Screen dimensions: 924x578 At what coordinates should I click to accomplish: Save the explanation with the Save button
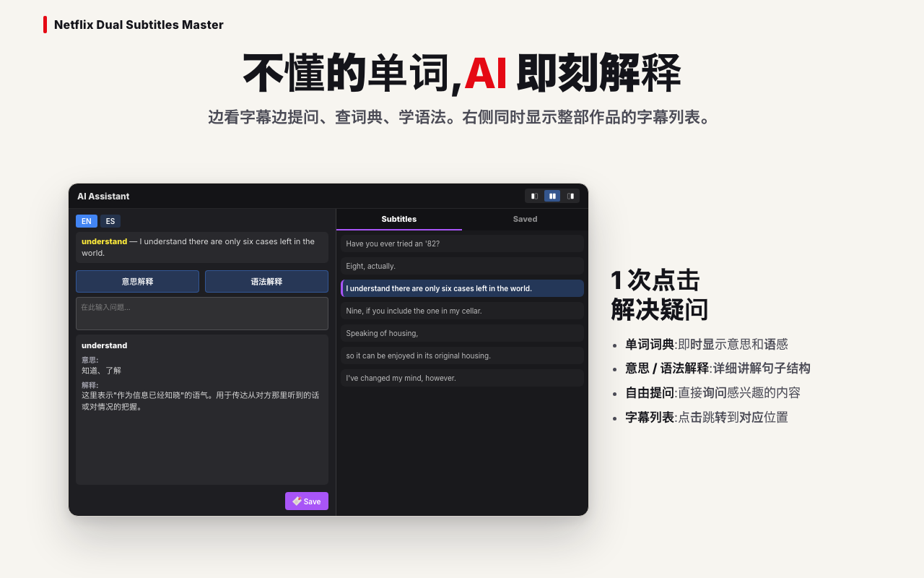coord(307,501)
